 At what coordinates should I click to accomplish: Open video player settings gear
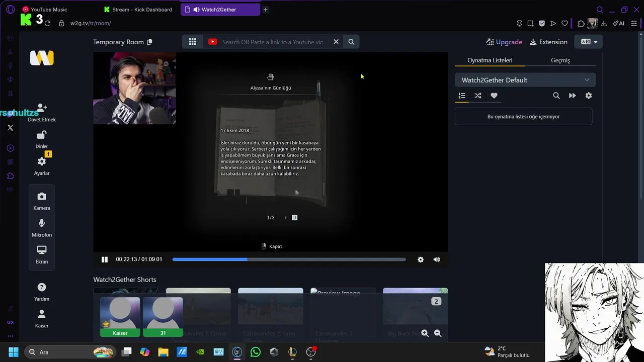[421, 259]
